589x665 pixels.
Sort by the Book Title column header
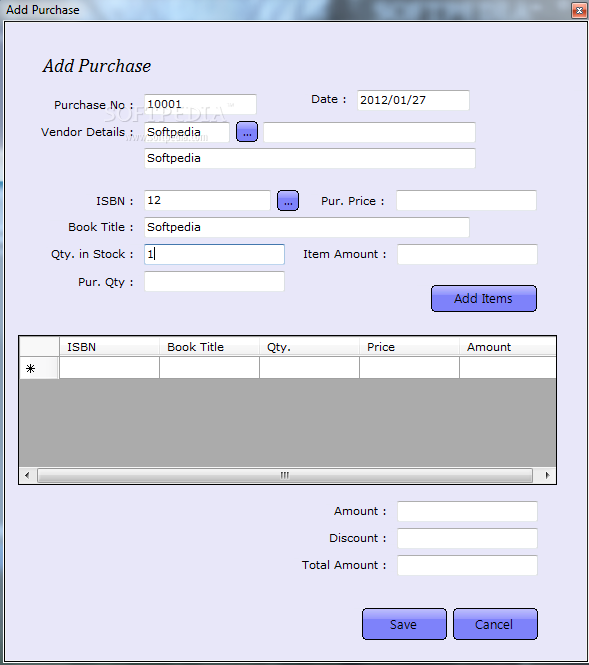[x=209, y=347]
